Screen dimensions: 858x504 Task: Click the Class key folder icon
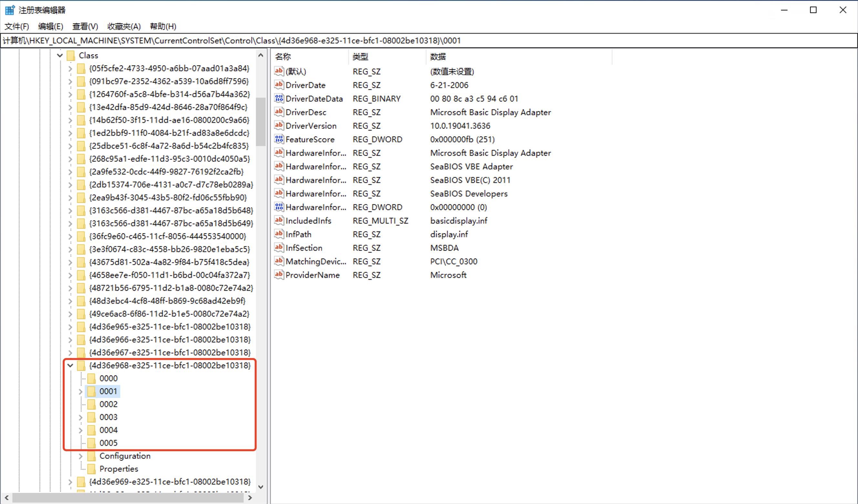71,56
